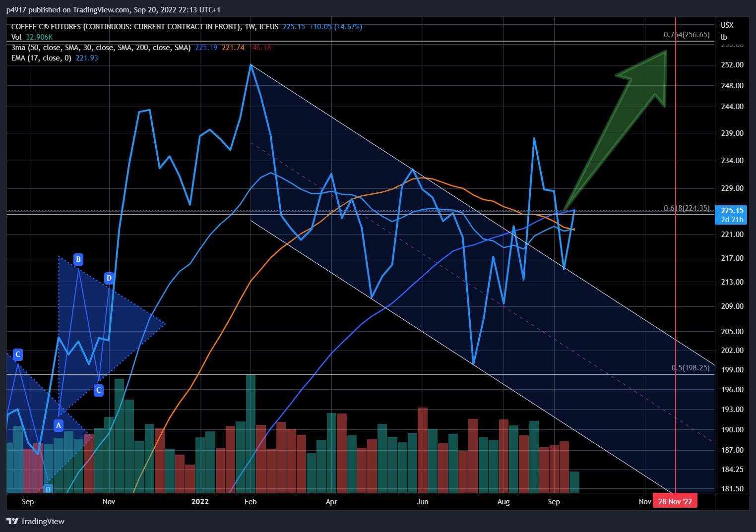The image size is (756, 532).
Task: Click the '3ma' indicator legend name
Action: [18, 48]
